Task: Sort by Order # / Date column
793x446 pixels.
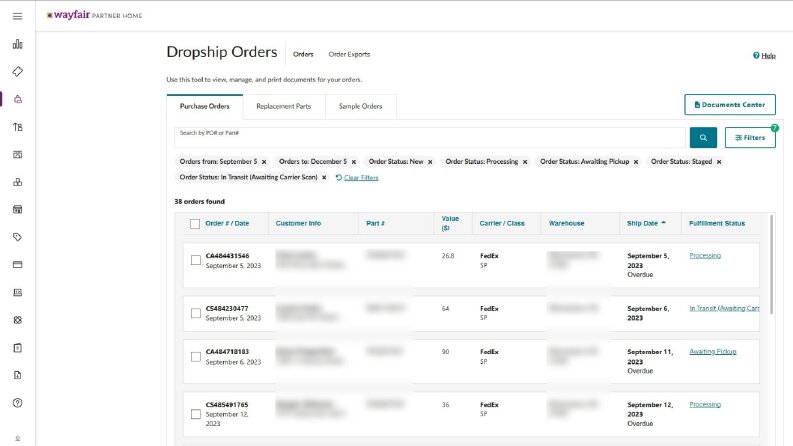Action: pos(227,223)
